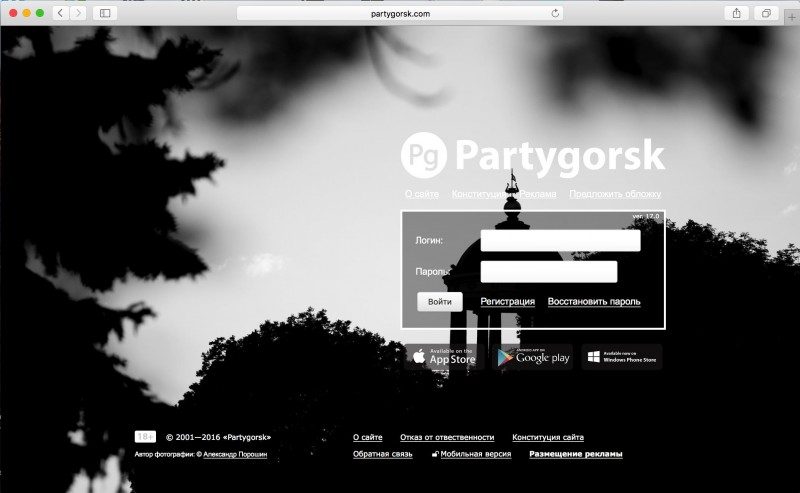Show all tabs overview in Safari
The width and height of the screenshot is (800, 493).
pos(766,13)
